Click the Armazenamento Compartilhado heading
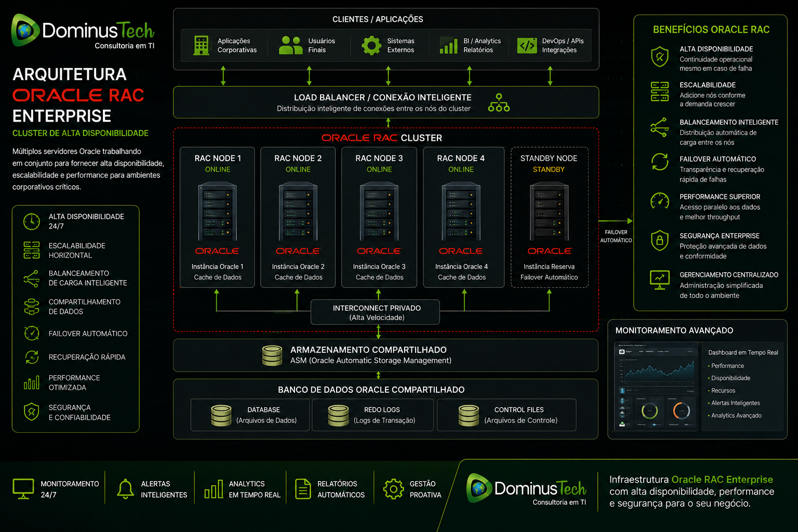Image resolution: width=798 pixels, height=532 pixels. pyautogui.click(x=368, y=350)
